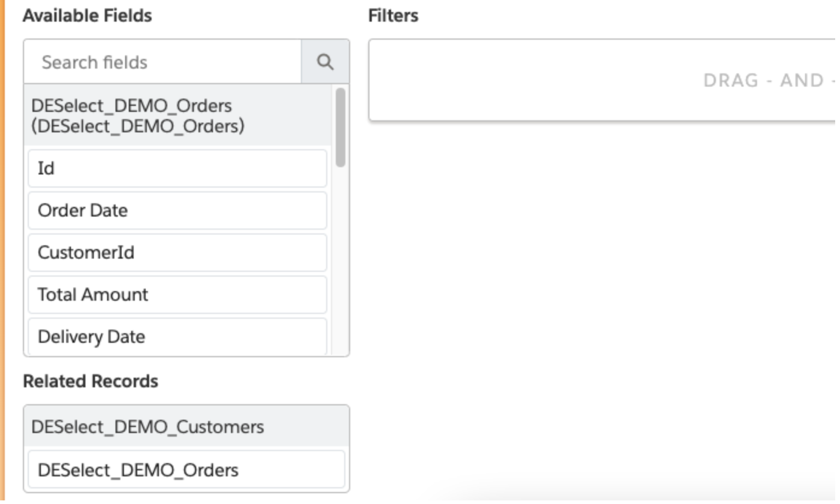Focus the Search fields input box
This screenshot has height=504, width=840.
tap(162, 62)
